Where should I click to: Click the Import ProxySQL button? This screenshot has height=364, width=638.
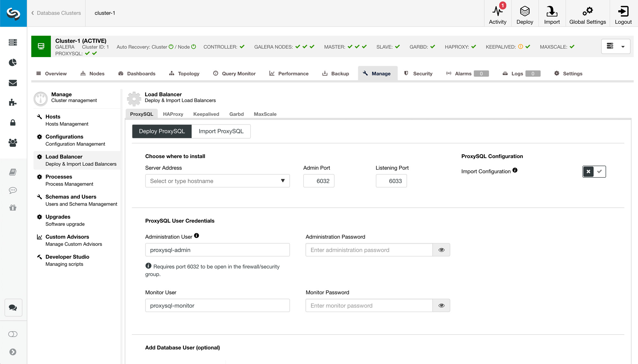click(221, 131)
